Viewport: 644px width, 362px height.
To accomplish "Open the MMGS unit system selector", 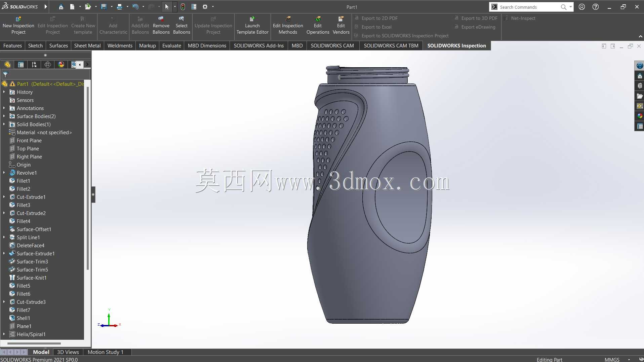I will [612, 359].
